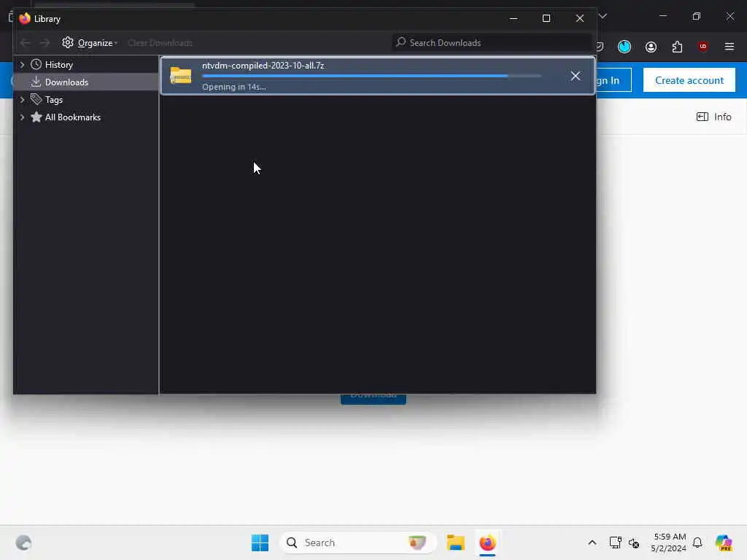Click Sign In button on web page
Screen dimensions: 747x560
pyautogui.click(x=614, y=80)
